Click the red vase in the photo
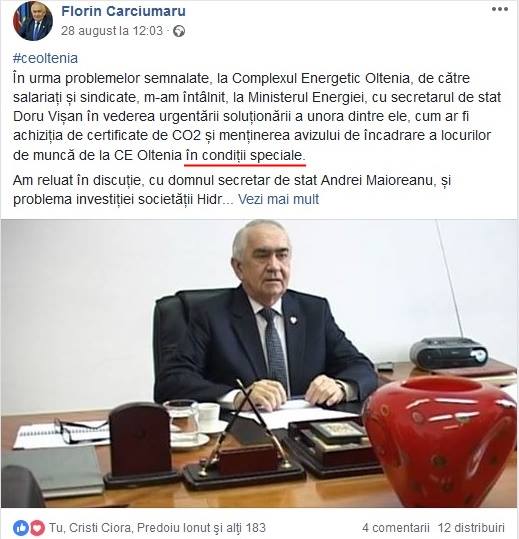Viewport: 519px width, 539px height. (440, 438)
